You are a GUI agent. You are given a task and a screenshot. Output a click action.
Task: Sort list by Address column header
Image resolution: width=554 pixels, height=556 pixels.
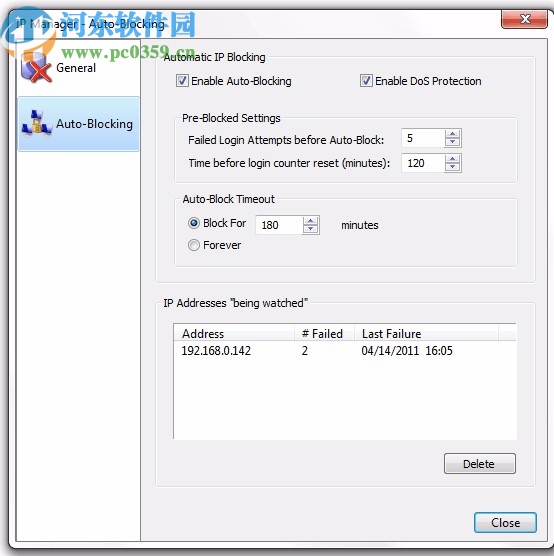pyautogui.click(x=234, y=333)
